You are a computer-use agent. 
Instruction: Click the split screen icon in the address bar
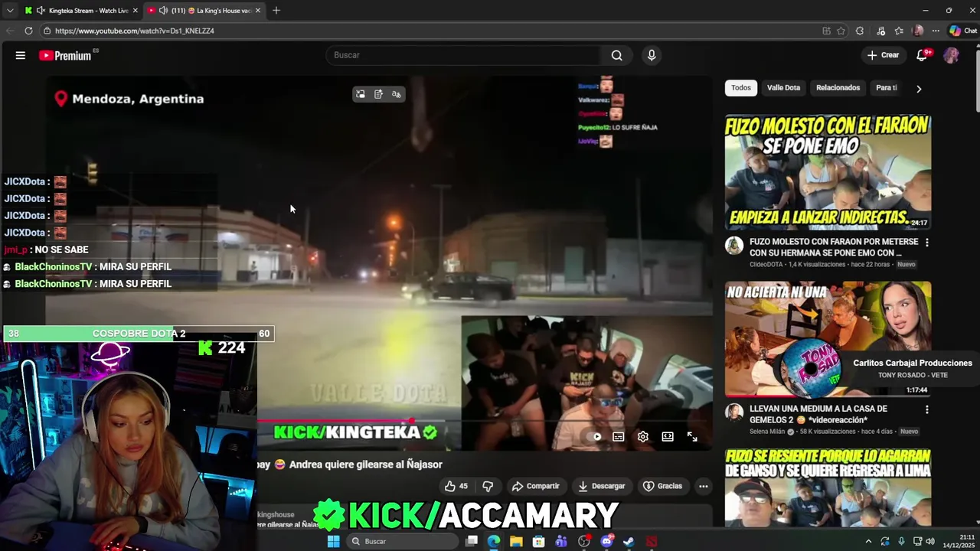point(826,31)
